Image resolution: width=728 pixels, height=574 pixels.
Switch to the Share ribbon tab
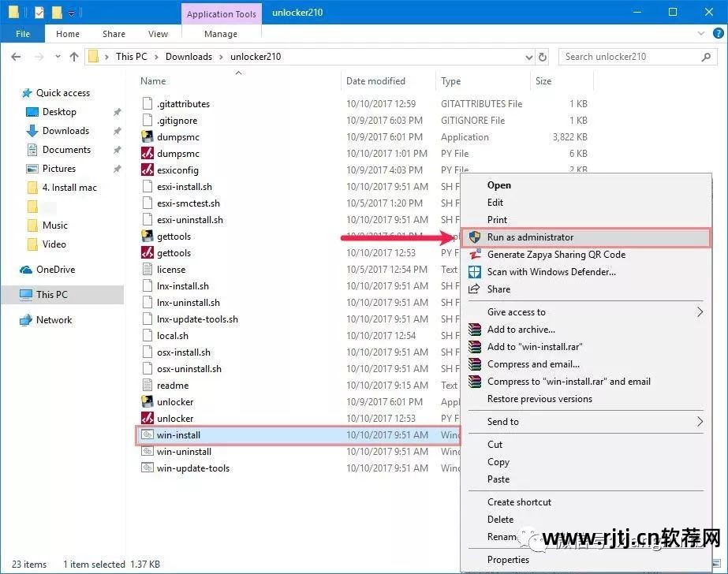[114, 34]
